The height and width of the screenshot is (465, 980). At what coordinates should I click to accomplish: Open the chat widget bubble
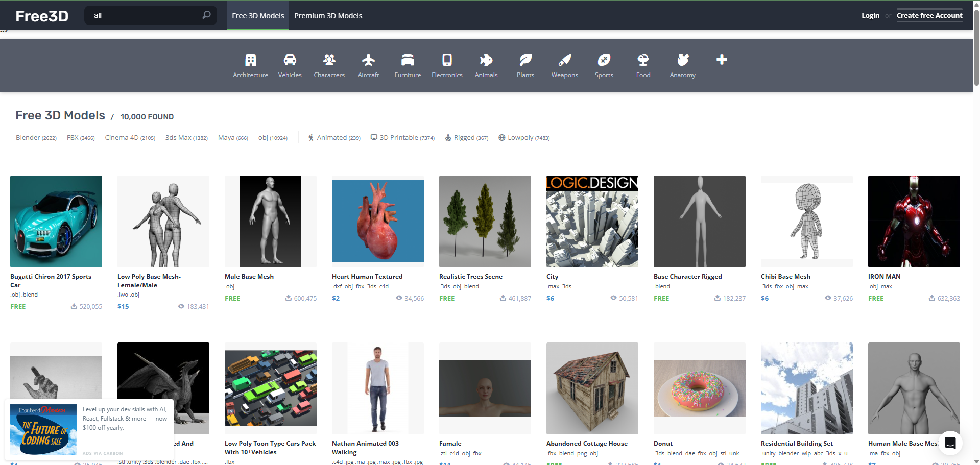[x=950, y=443]
